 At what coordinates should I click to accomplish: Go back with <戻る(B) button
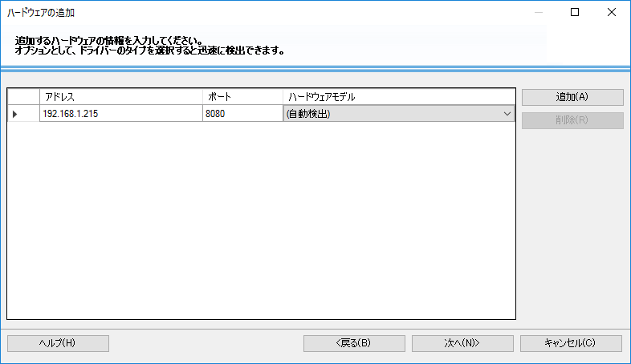pos(354,343)
